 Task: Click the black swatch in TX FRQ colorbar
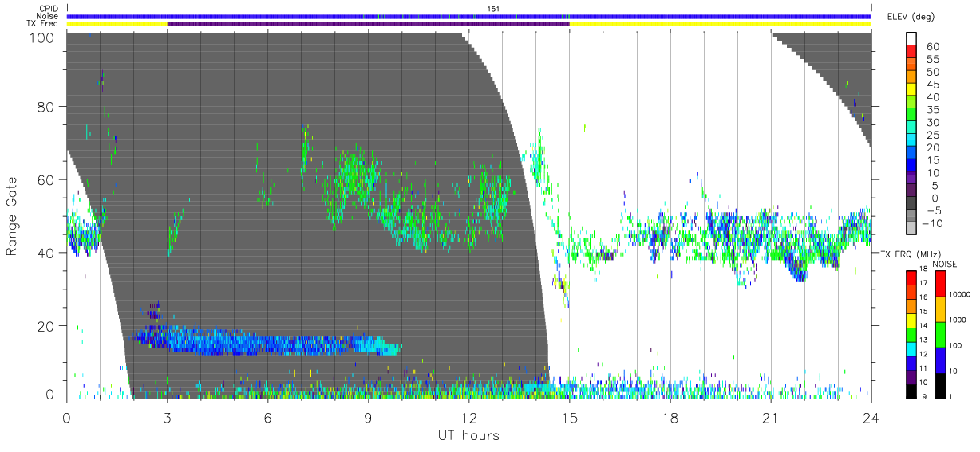point(911,391)
